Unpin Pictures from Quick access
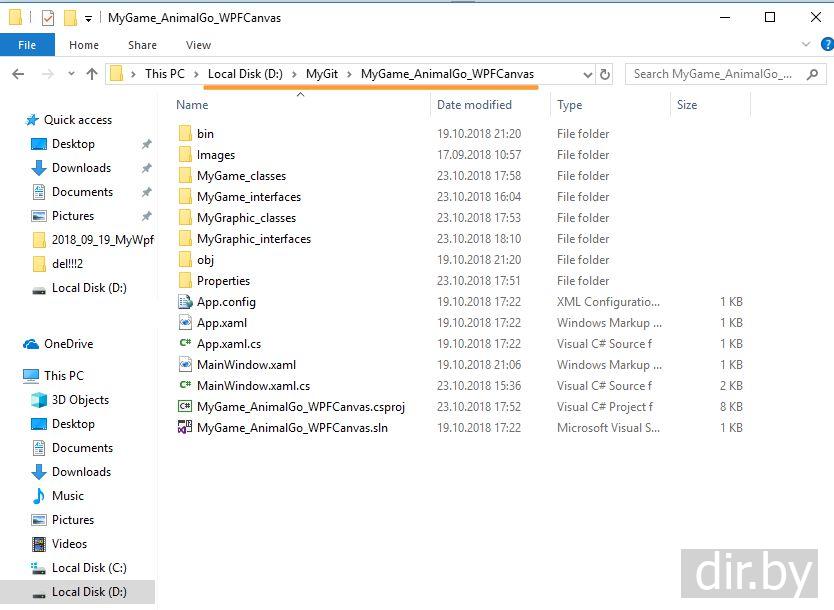Screen dimensions: 834x610 (x=147, y=216)
